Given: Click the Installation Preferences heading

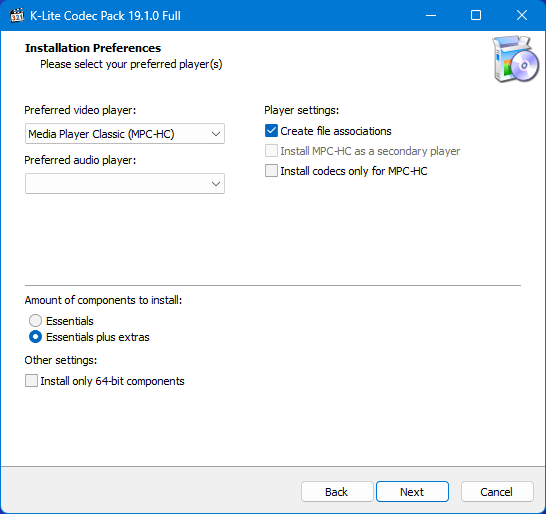Looking at the screenshot, I should 93,48.
